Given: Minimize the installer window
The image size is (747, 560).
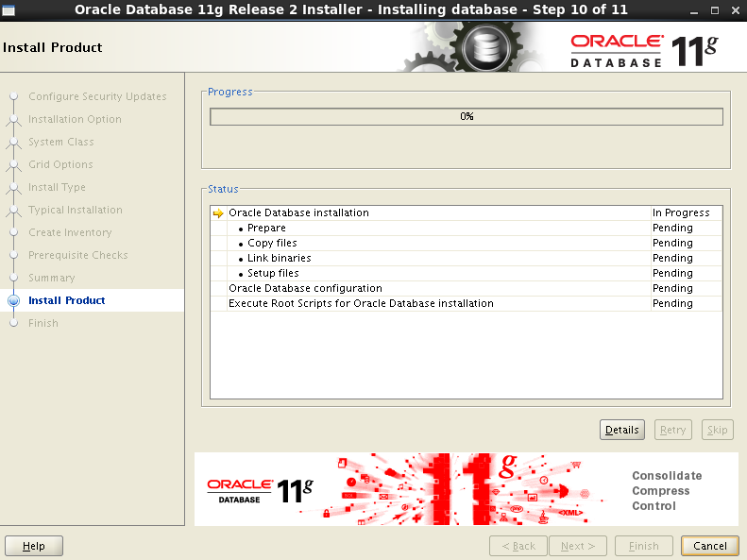Looking at the screenshot, I should coord(694,10).
